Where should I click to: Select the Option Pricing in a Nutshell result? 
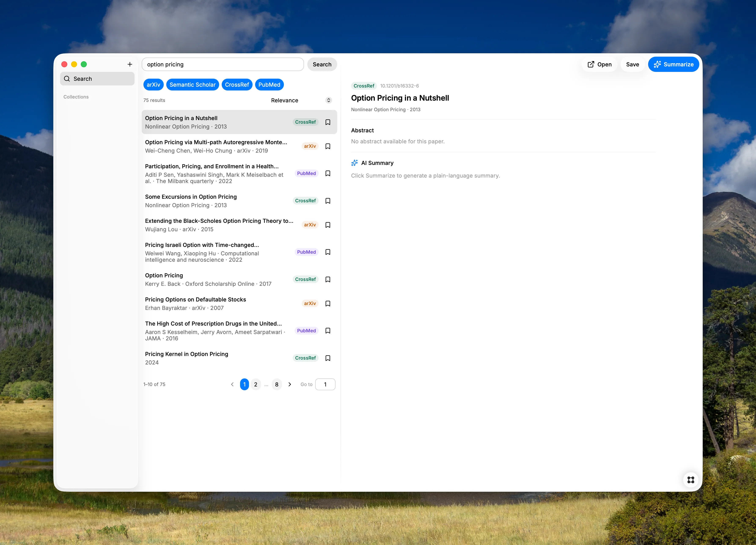pos(239,122)
